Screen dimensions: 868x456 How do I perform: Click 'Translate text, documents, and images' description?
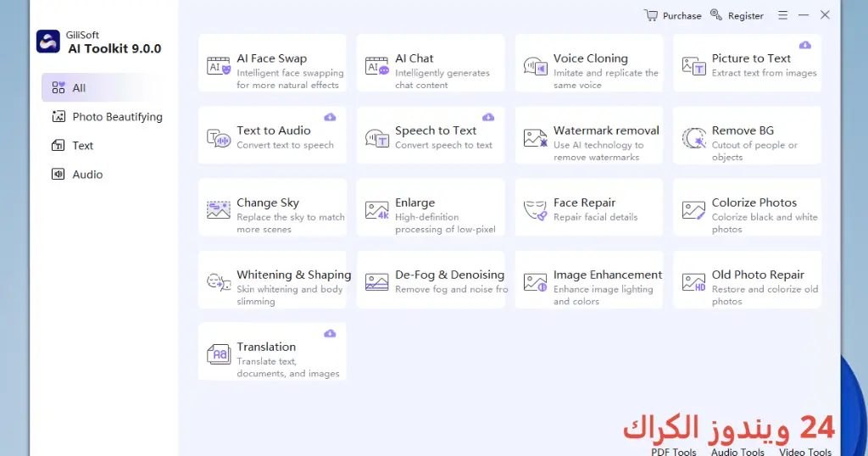click(x=288, y=367)
